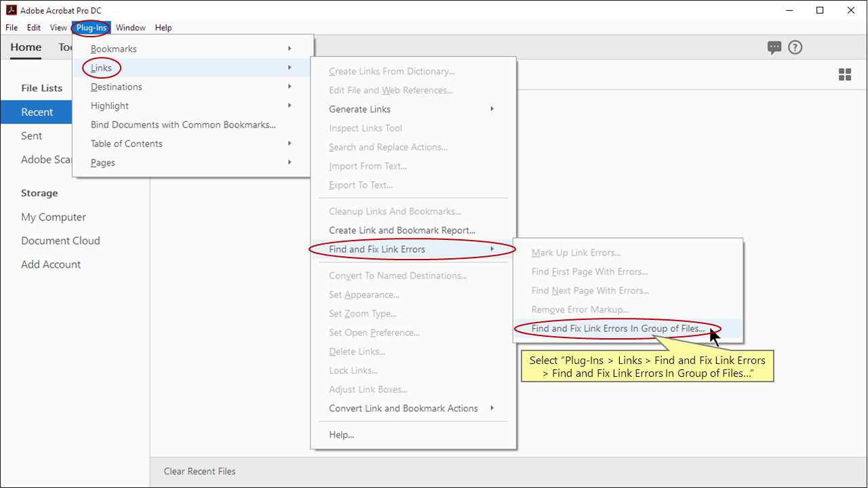Click Help at bottom of Links submenu
868x488 pixels.
341,434
